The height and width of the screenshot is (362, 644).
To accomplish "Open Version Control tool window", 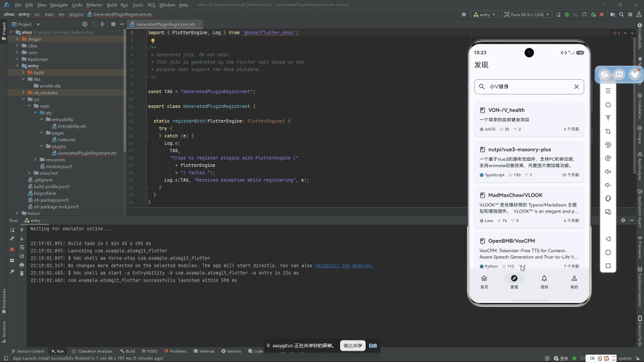I will [28, 351].
